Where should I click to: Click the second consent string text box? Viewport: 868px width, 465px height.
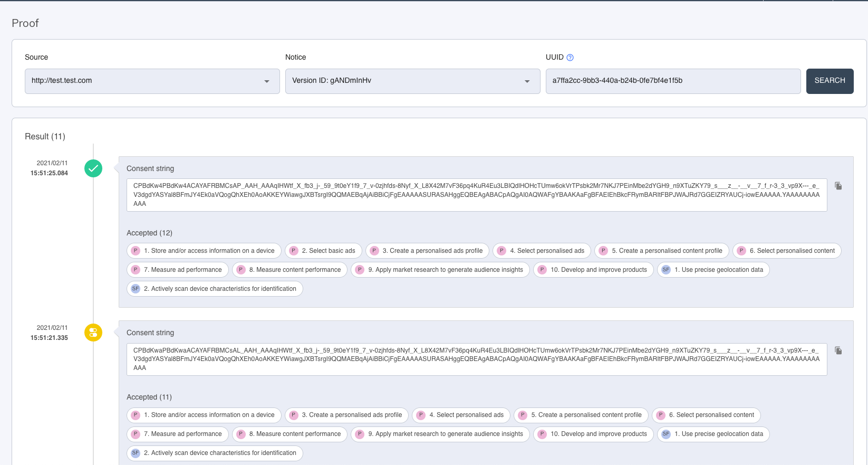click(x=476, y=359)
